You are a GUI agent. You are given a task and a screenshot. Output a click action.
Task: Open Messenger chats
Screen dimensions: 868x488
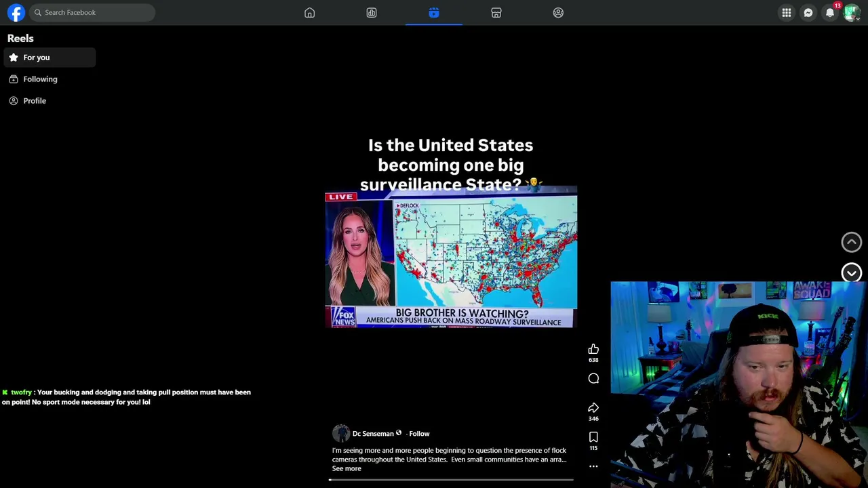[808, 13]
